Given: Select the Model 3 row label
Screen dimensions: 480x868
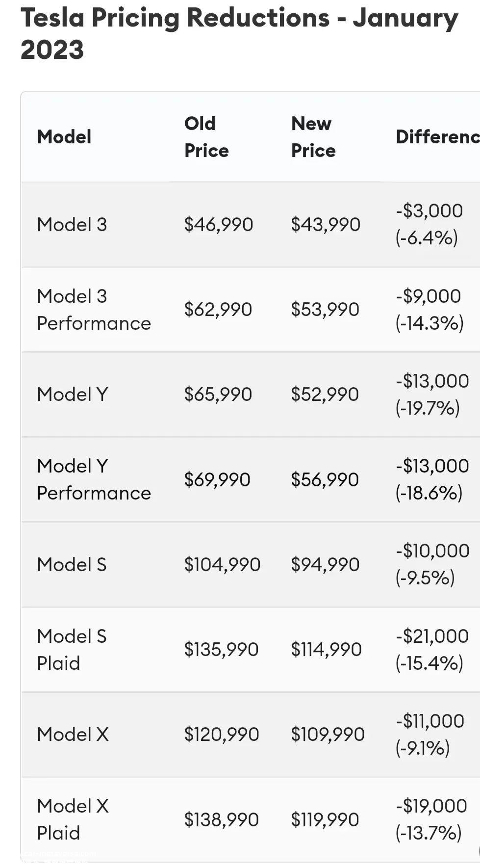Looking at the screenshot, I should [x=72, y=225].
